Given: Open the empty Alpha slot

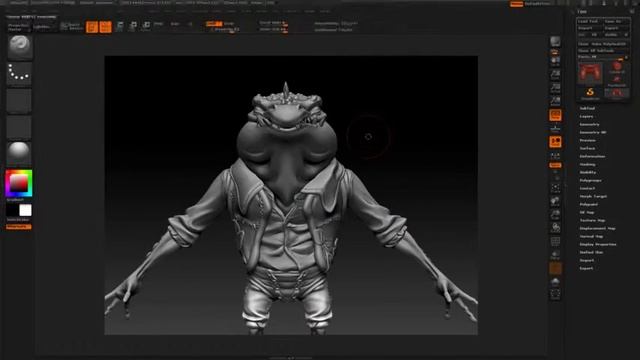Looking at the screenshot, I should [x=19, y=100].
